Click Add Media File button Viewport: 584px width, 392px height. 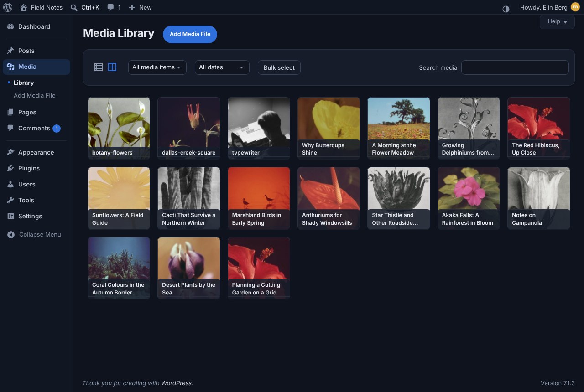[190, 34]
